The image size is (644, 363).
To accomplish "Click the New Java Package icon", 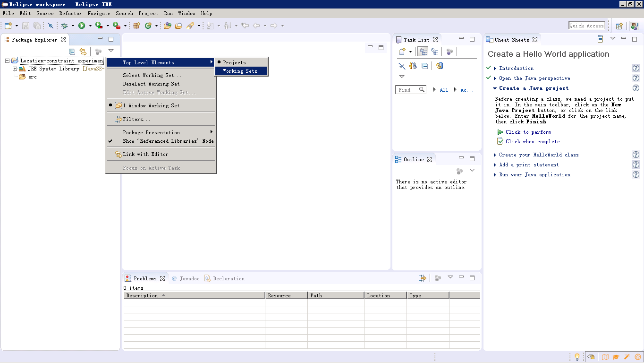I will [137, 26].
